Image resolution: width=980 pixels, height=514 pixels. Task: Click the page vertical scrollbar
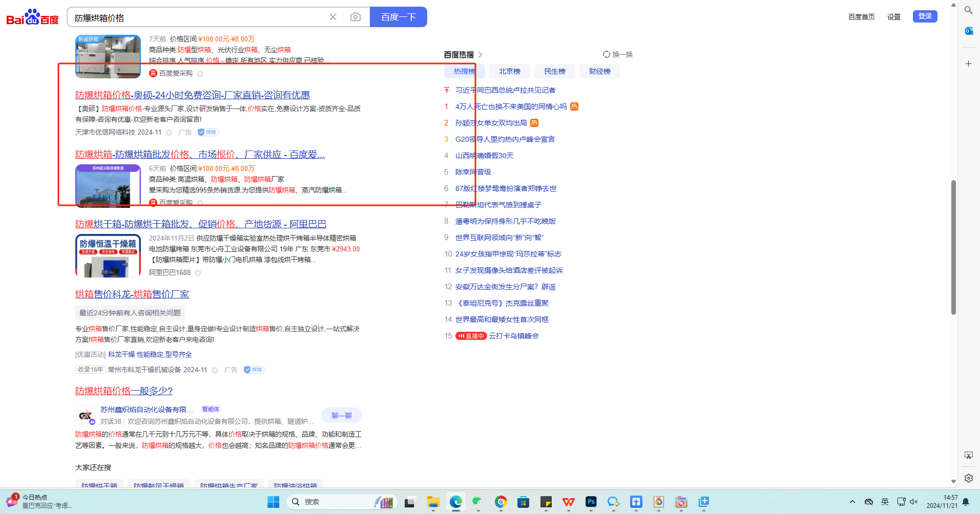pos(953,246)
